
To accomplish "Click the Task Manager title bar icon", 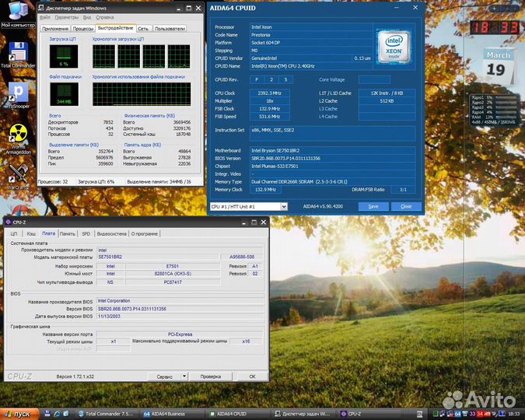I will coord(41,8).
